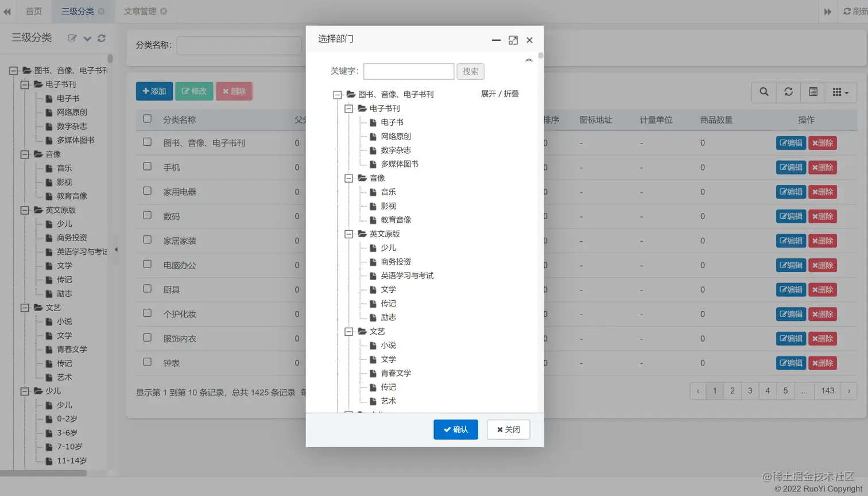868x496 pixels.
Task: Check the row checkbox for 家用电器
Action: (148, 191)
